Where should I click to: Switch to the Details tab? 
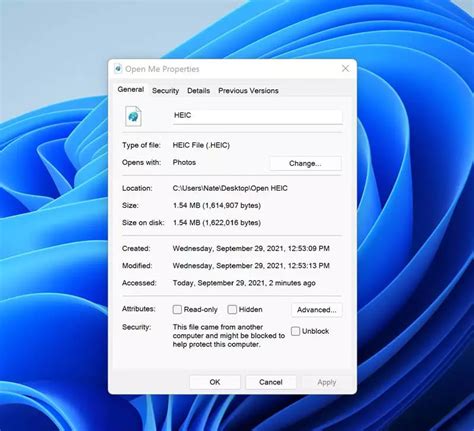point(198,91)
